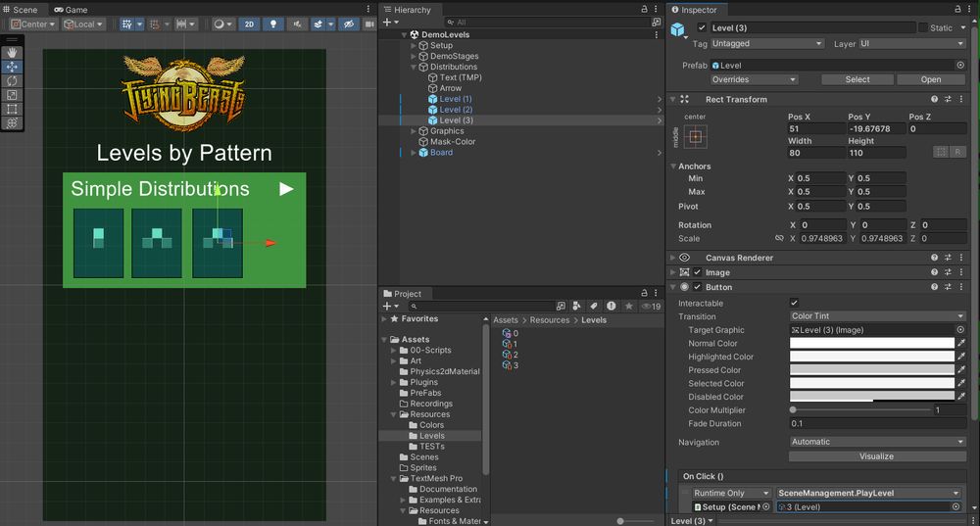Click the Pressed Color swatch
Screen dimensions: 980x526
(x=871, y=370)
